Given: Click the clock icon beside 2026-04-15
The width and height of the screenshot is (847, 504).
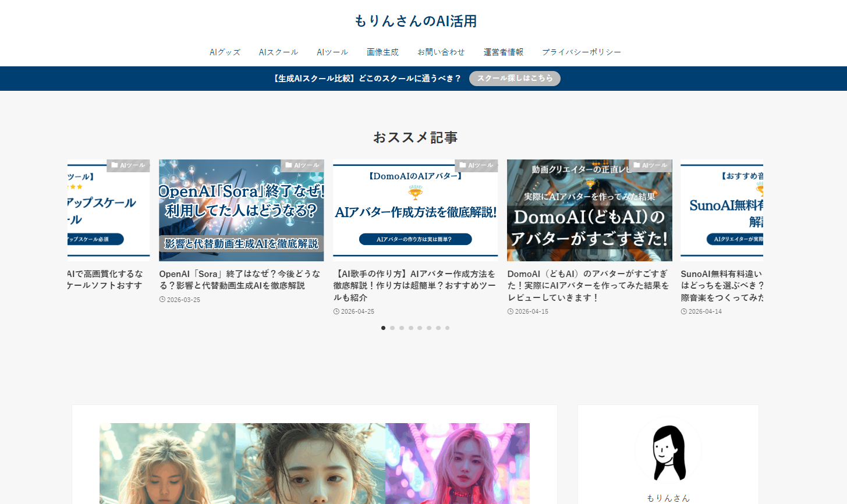Looking at the screenshot, I should pos(511,312).
